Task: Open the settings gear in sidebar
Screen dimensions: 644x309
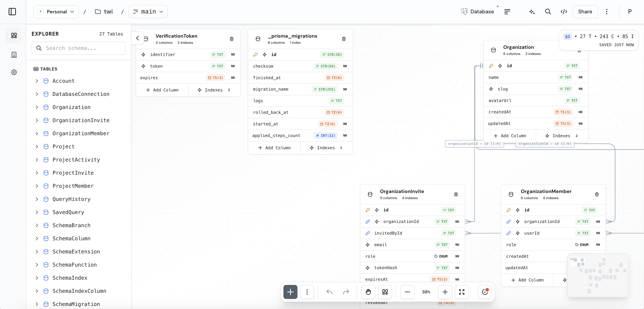Action: coord(14,72)
